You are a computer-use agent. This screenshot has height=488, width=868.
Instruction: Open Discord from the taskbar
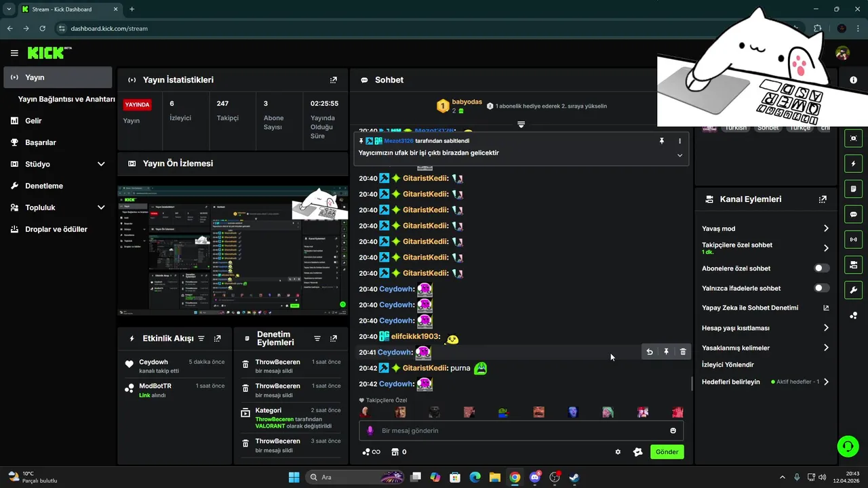[x=535, y=477]
